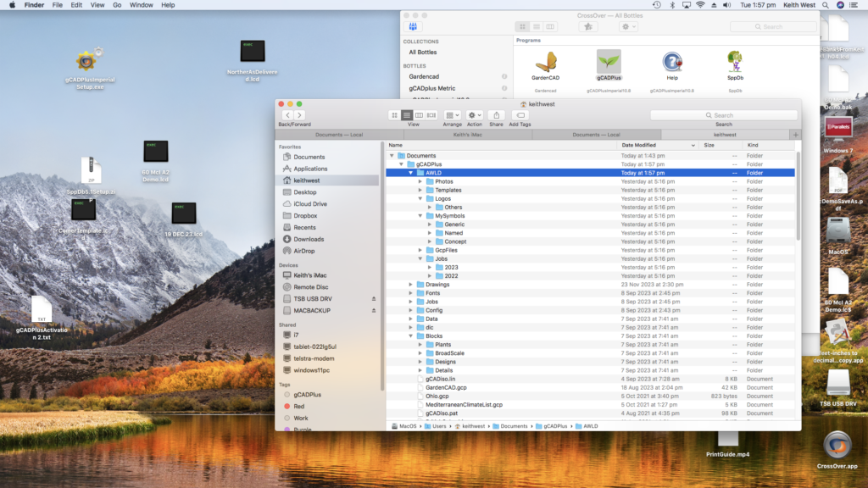
Task: Expand the 2023 folder under Jobs
Action: click(430, 267)
